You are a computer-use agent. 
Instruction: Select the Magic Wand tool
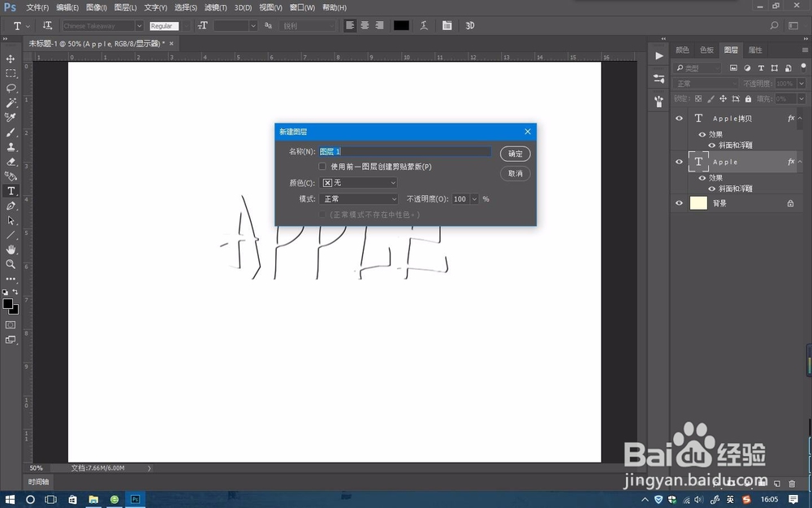11,102
